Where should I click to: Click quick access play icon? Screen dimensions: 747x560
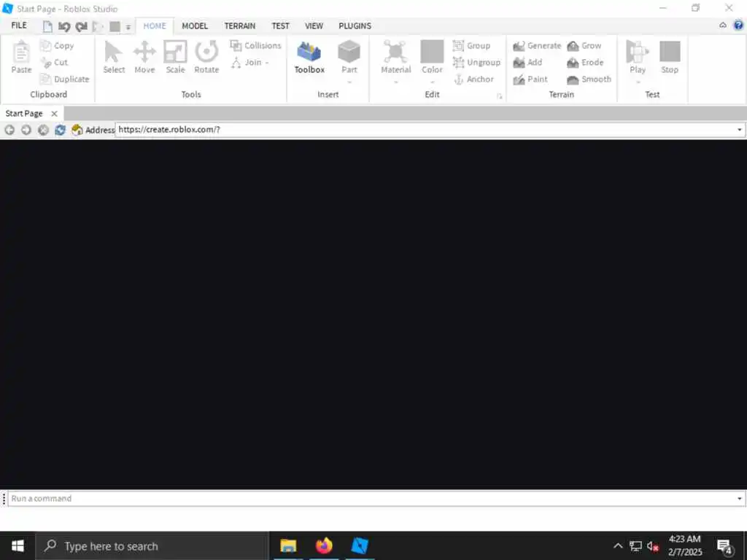pyautogui.click(x=98, y=27)
